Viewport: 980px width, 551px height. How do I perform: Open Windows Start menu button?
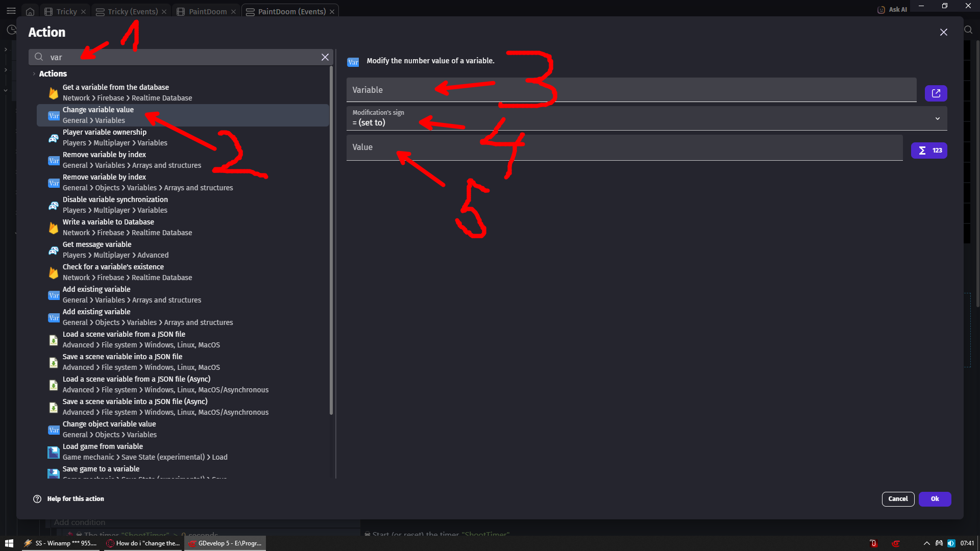click(9, 543)
